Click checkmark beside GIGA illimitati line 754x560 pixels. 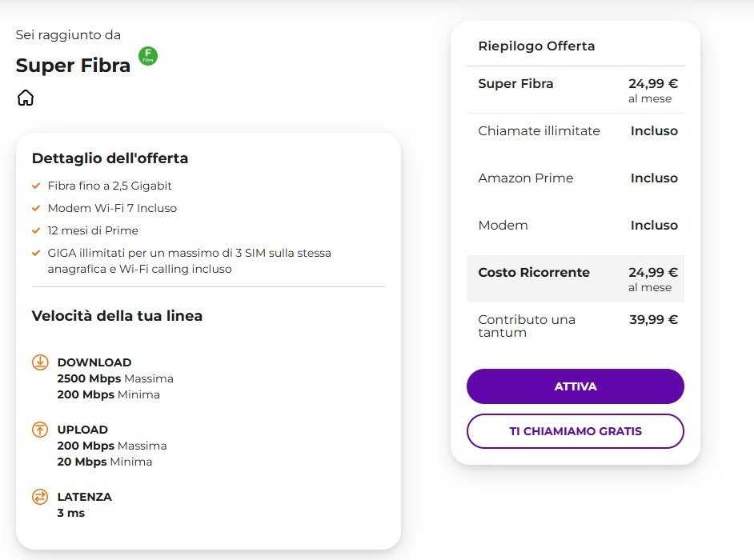coord(36,253)
